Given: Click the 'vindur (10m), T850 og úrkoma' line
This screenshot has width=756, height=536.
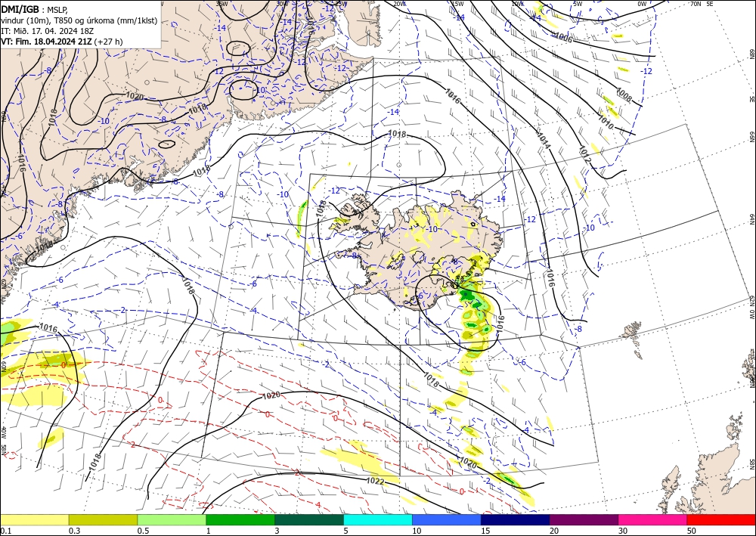Looking at the screenshot, I should 79,20.
